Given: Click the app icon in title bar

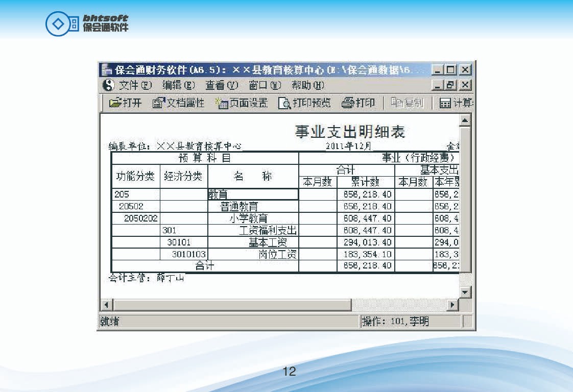Looking at the screenshot, I should pos(106,70).
